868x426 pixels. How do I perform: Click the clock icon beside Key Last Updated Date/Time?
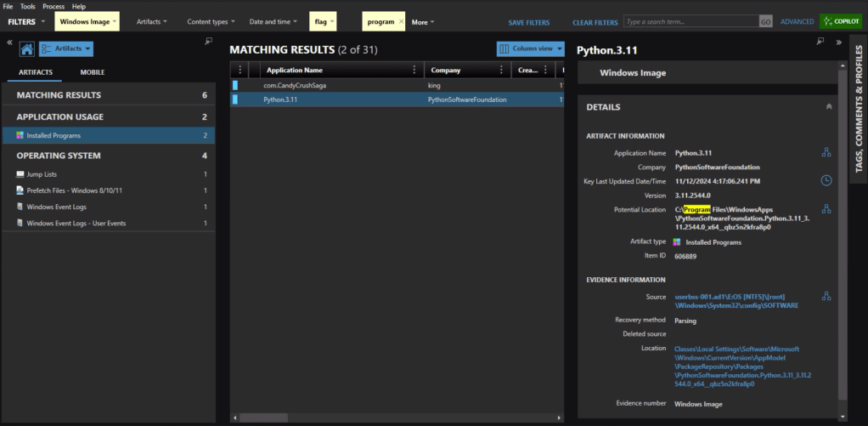[826, 180]
